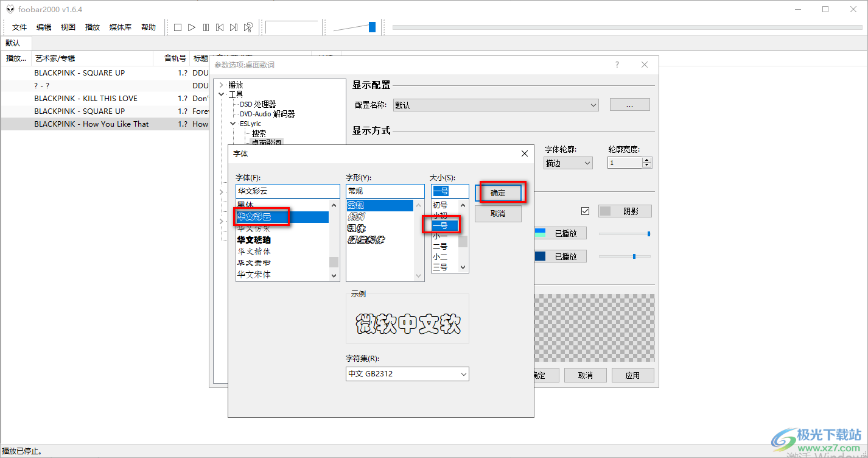Toggle the checkbox beside 阴影
Viewport: 868px width, 458px height.
coord(586,211)
